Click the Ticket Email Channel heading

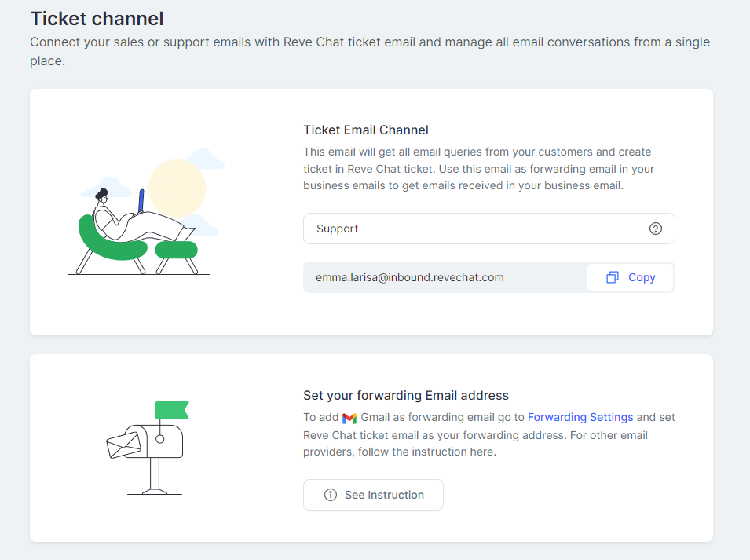coord(366,130)
